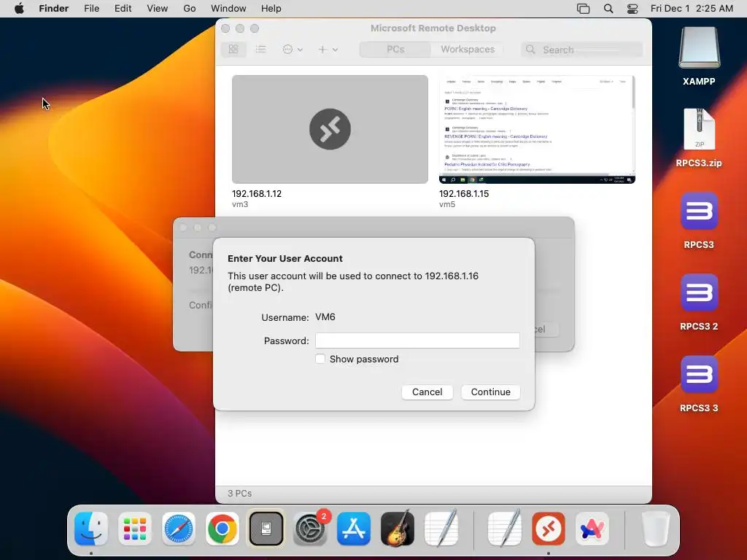
Task: Open the ellipsis actions dropdown in toolbar
Action: [x=293, y=50]
